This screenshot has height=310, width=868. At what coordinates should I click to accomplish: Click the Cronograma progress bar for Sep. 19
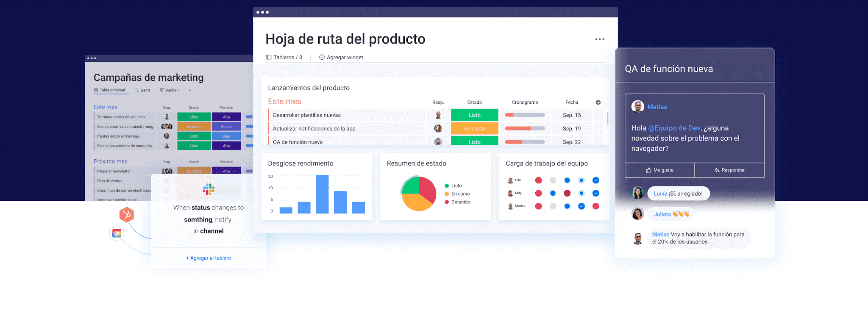click(x=525, y=129)
